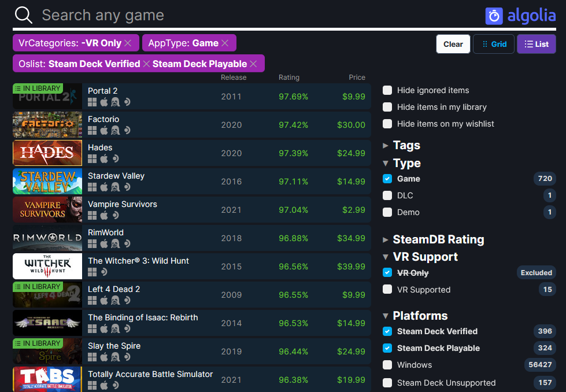Open Totally Accurate Battle Simulator link
The width and height of the screenshot is (566, 392).
[x=150, y=374]
